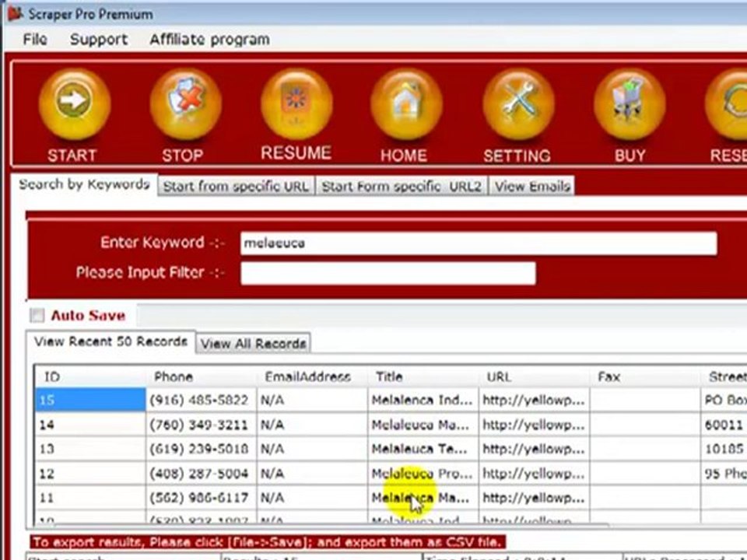Image resolution: width=747 pixels, height=560 pixels.
Task: Click phone number (562) 986-6117
Action: pyautogui.click(x=199, y=498)
